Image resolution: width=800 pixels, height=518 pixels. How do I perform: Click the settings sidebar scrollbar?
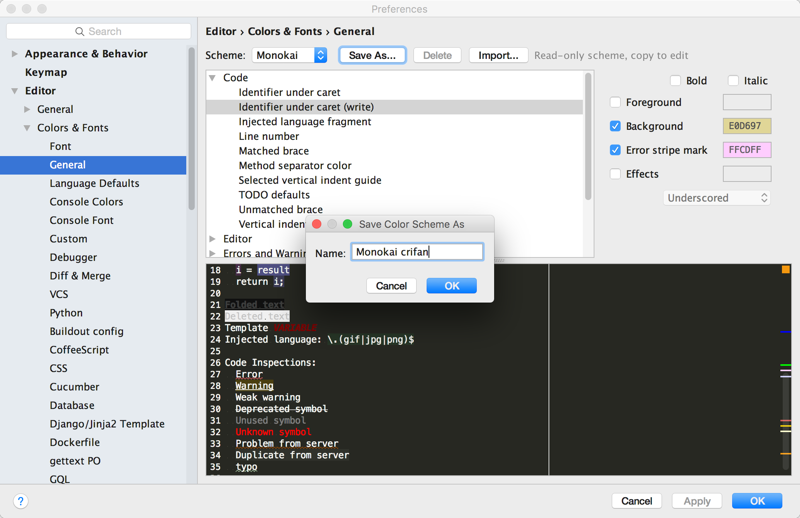click(191, 129)
